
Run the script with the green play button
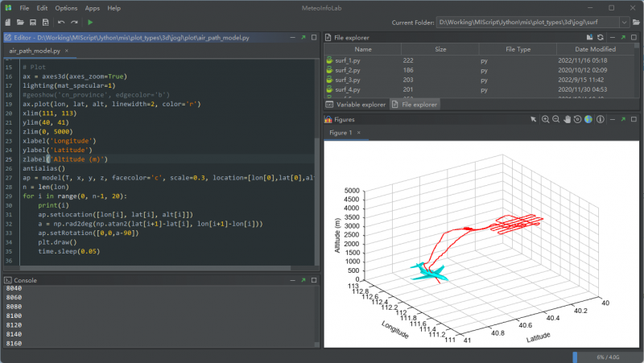[x=90, y=23]
